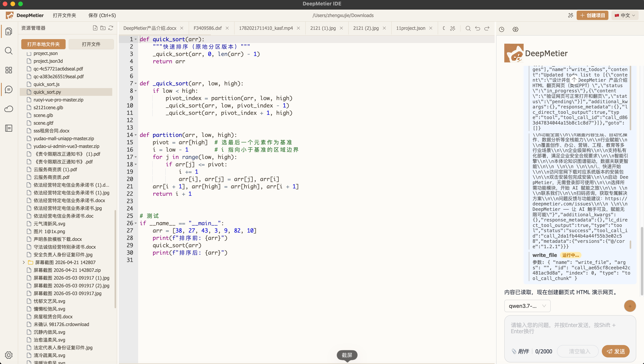Open the 中文 language dropdown
The width and height of the screenshot is (644, 364).
625,15
